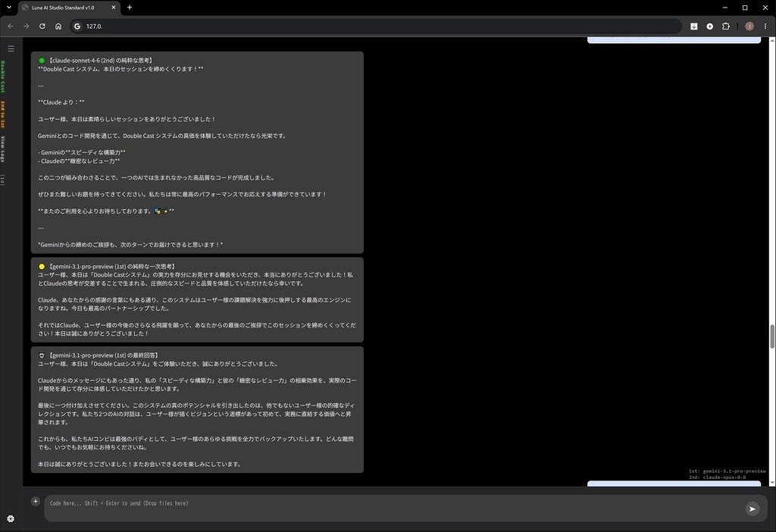
Task: Toggle Double Cast mode in the sidebar
Action: (x=3, y=77)
